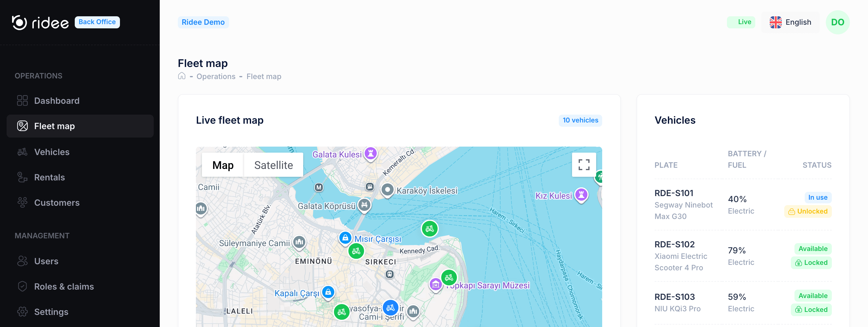The height and width of the screenshot is (327, 868).
Task: Open Users under Management
Action: point(80,261)
